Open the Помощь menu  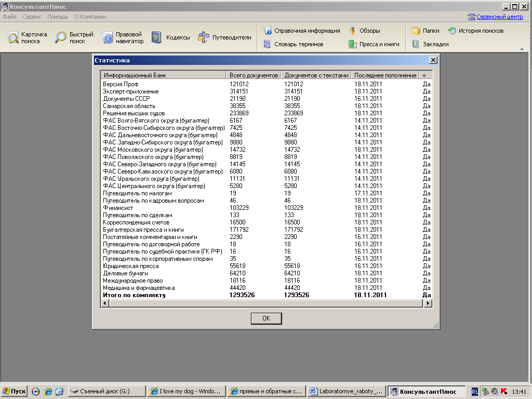(x=58, y=17)
